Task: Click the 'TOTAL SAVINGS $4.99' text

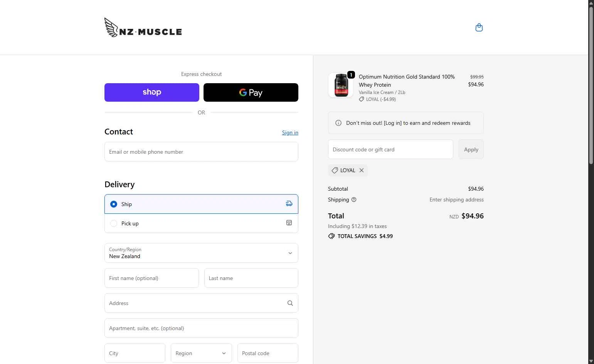Action: click(365, 236)
